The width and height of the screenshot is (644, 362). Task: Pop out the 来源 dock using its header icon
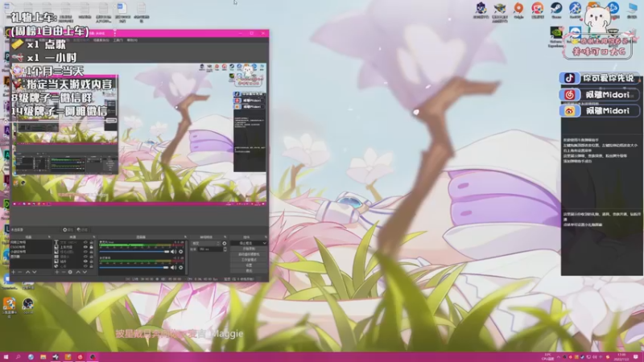(x=94, y=237)
